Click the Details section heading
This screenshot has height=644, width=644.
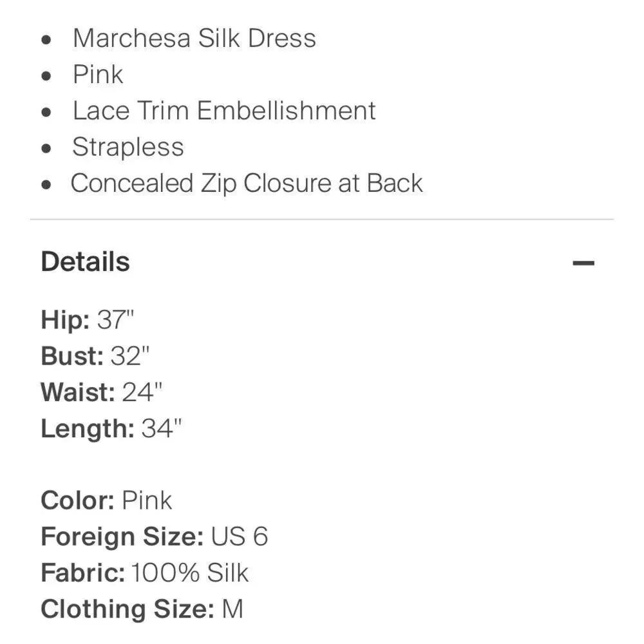tap(85, 262)
